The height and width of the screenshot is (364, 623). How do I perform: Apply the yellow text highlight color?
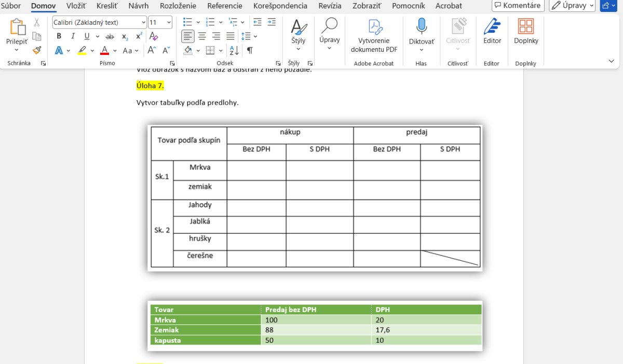pos(82,50)
